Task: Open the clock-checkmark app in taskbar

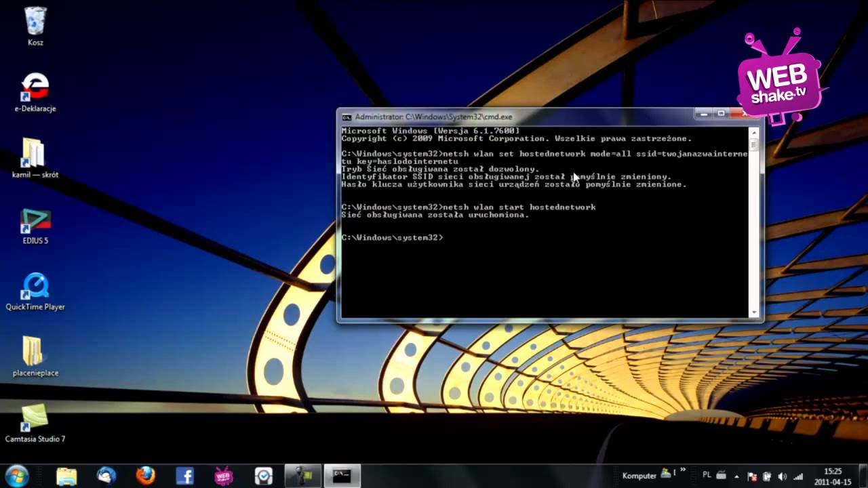Action: pyautogui.click(x=263, y=476)
